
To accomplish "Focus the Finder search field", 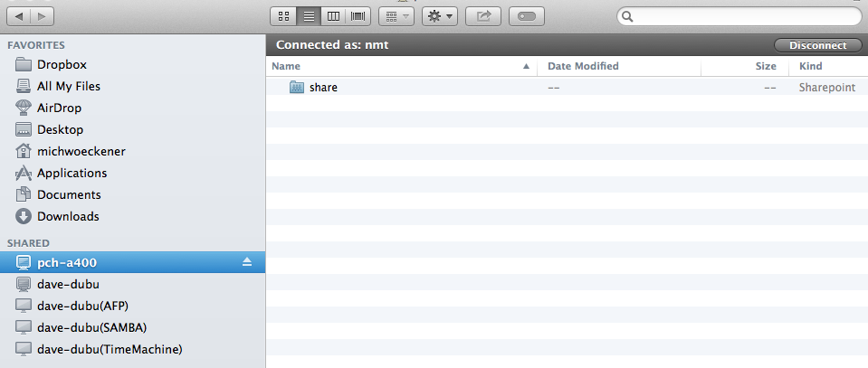I will coord(739,16).
